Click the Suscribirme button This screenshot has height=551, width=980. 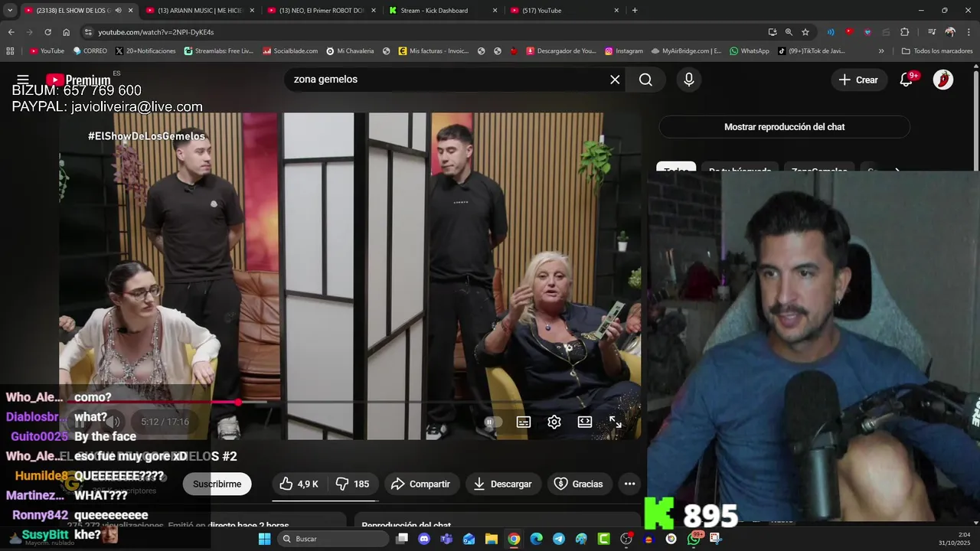click(217, 484)
